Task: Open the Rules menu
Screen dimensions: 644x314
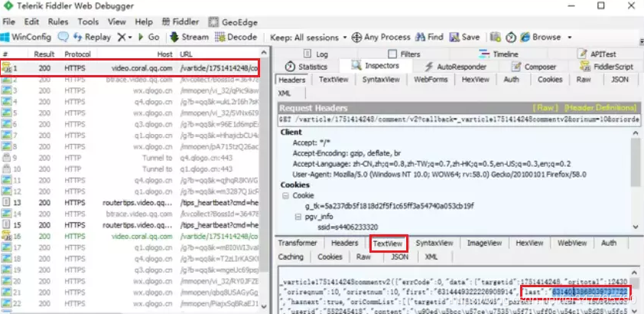Action: (58, 21)
